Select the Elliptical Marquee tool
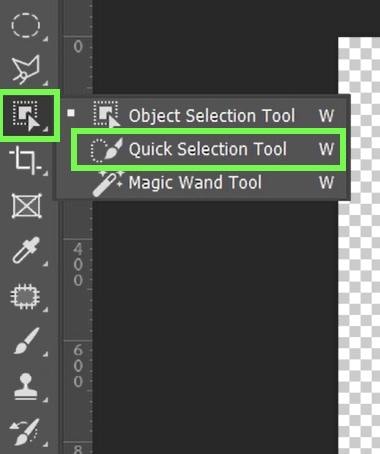The height and width of the screenshot is (454, 380). click(26, 25)
